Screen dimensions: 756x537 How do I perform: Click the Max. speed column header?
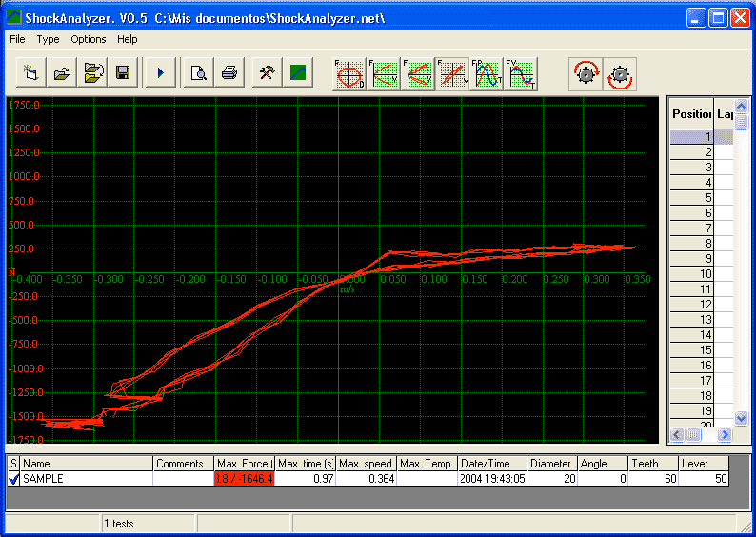point(366,464)
